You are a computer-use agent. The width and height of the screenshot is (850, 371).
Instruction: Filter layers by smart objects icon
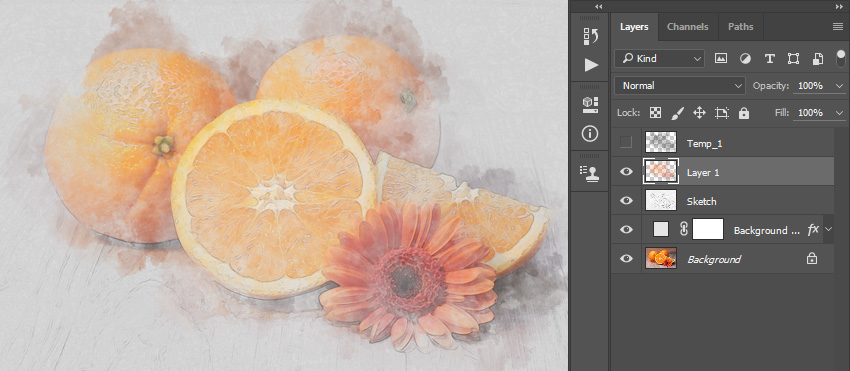[818, 59]
